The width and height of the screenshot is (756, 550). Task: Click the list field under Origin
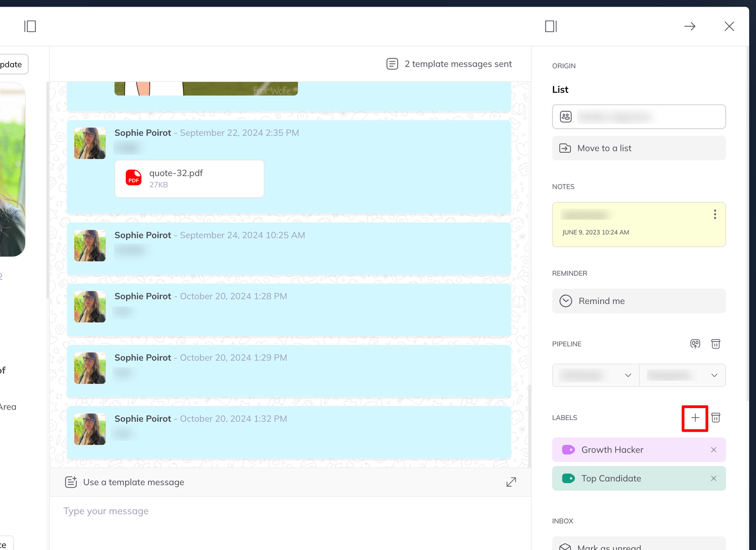pos(639,117)
